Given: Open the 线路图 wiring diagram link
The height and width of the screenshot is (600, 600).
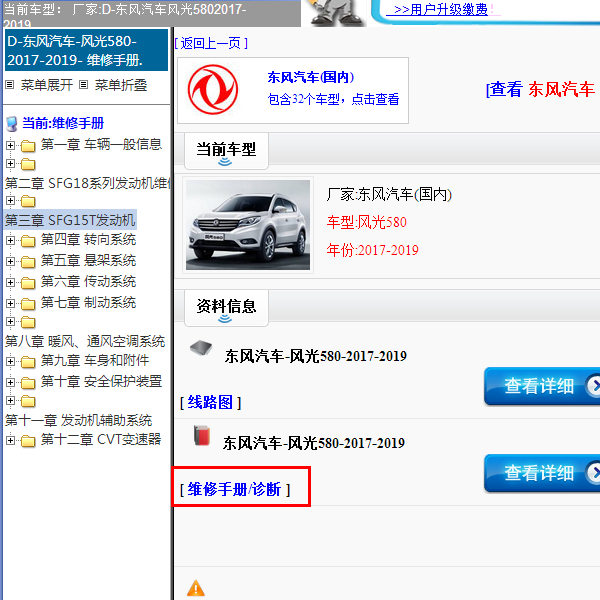Looking at the screenshot, I should coord(210,403).
